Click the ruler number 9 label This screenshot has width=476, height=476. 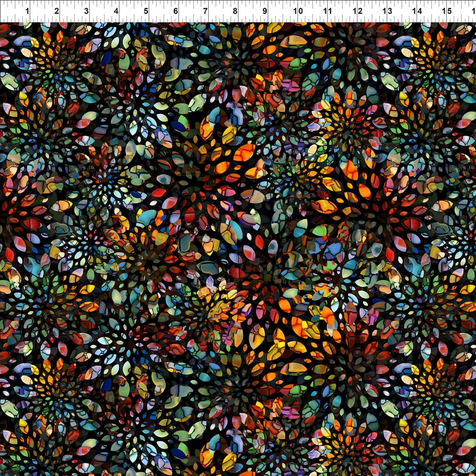pos(265,11)
